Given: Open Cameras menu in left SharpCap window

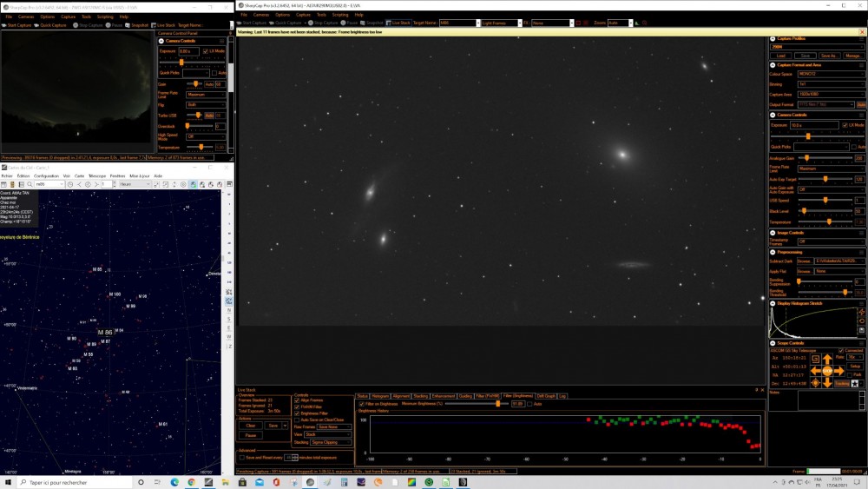Looking at the screenshot, I should pos(25,17).
